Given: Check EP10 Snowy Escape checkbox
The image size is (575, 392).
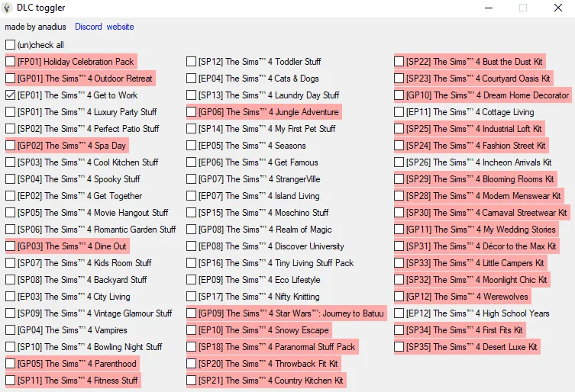Looking at the screenshot, I should (x=191, y=330).
